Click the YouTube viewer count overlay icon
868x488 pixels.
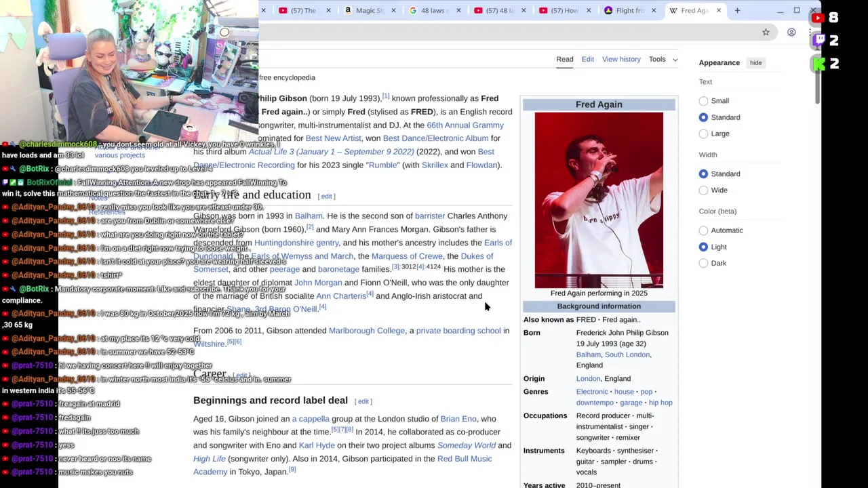coord(818,18)
